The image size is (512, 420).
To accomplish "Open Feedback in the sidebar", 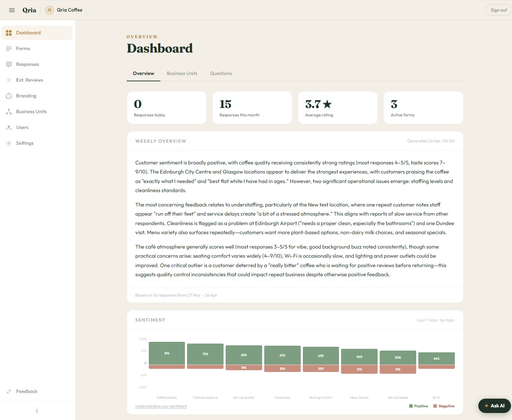I will click(x=37, y=392).
